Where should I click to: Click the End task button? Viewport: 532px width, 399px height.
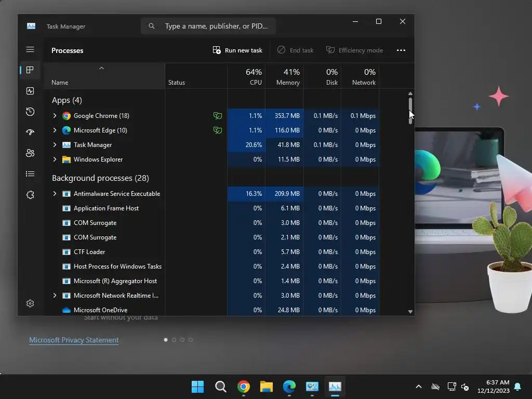point(295,50)
